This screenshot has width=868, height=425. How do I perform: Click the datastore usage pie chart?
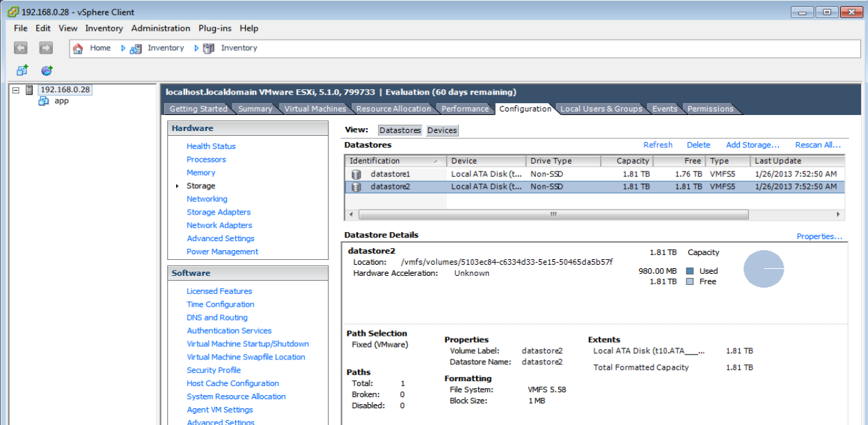click(x=764, y=268)
